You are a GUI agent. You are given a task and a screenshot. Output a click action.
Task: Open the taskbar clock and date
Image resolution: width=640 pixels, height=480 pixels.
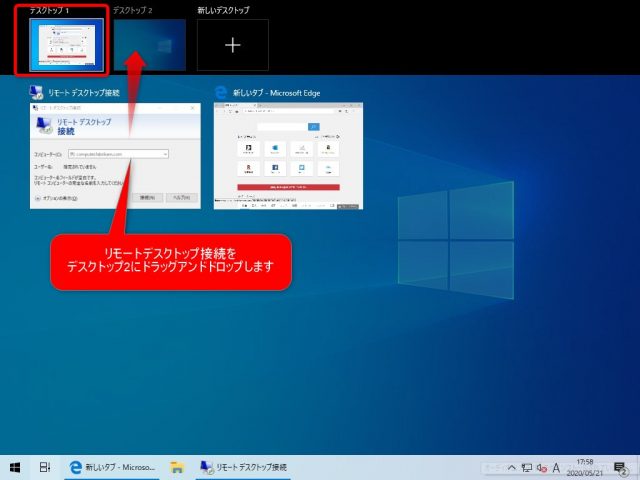tap(584, 468)
